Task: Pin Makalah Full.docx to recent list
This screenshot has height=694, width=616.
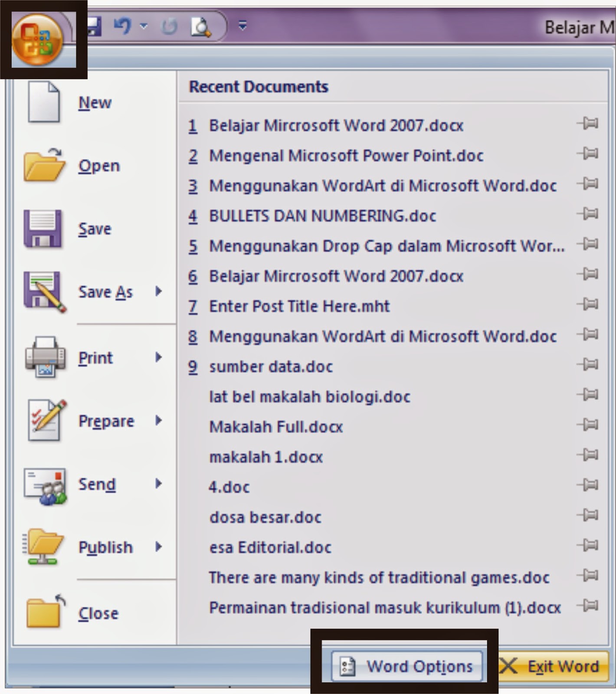Action: click(x=588, y=425)
